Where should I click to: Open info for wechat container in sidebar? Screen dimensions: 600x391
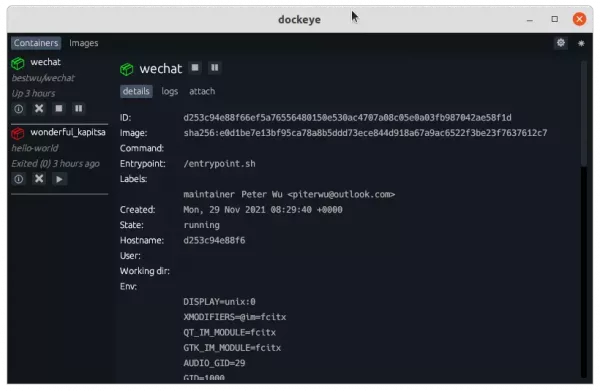point(18,109)
